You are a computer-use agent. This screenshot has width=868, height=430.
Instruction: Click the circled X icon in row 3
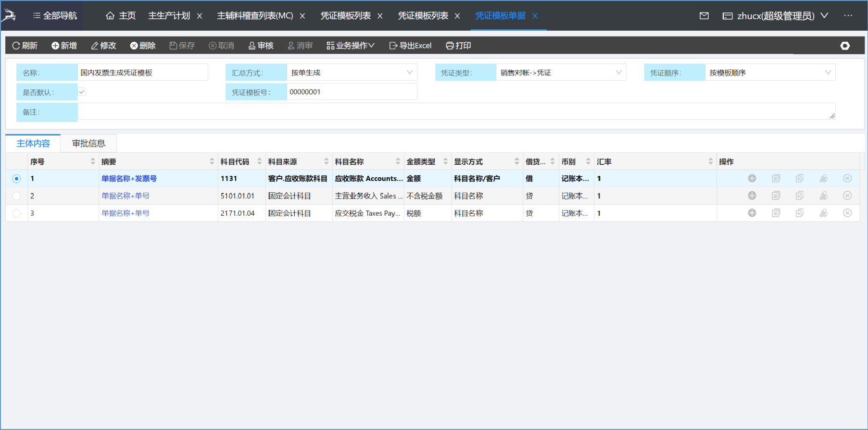coord(847,213)
